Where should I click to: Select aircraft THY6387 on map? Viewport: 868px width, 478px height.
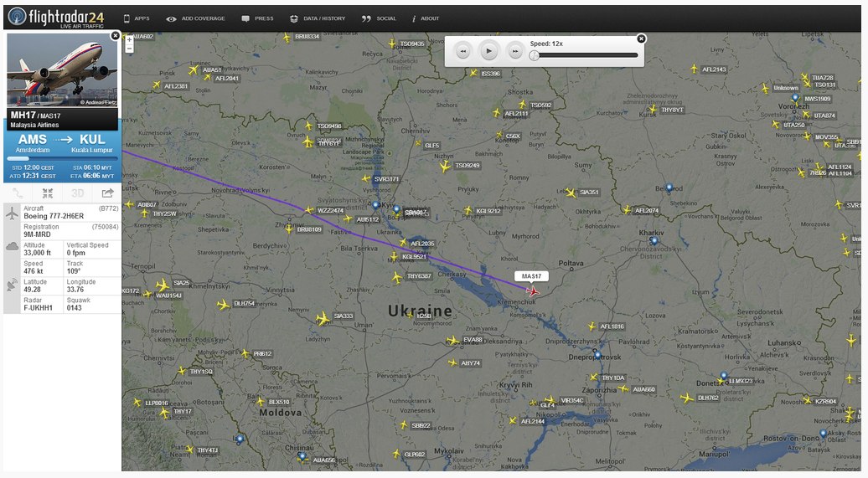pyautogui.click(x=396, y=277)
